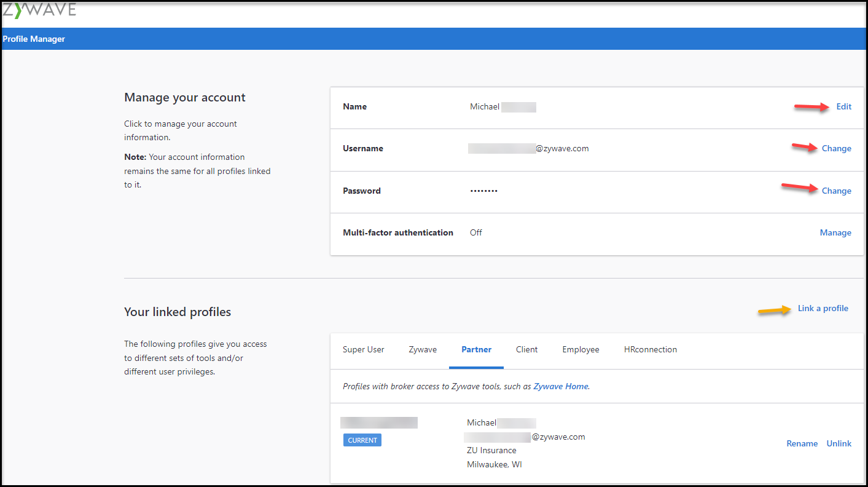Select the masked Username email field
The height and width of the screenshot is (487, 868).
[x=527, y=148]
